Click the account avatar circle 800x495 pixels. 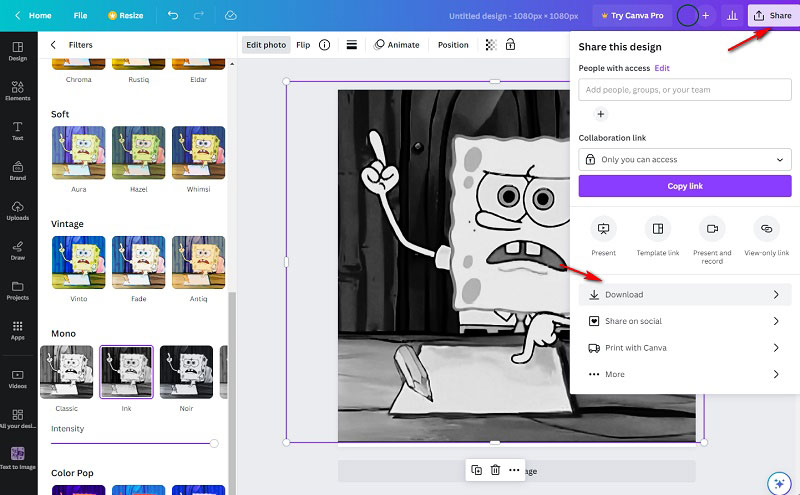click(687, 15)
